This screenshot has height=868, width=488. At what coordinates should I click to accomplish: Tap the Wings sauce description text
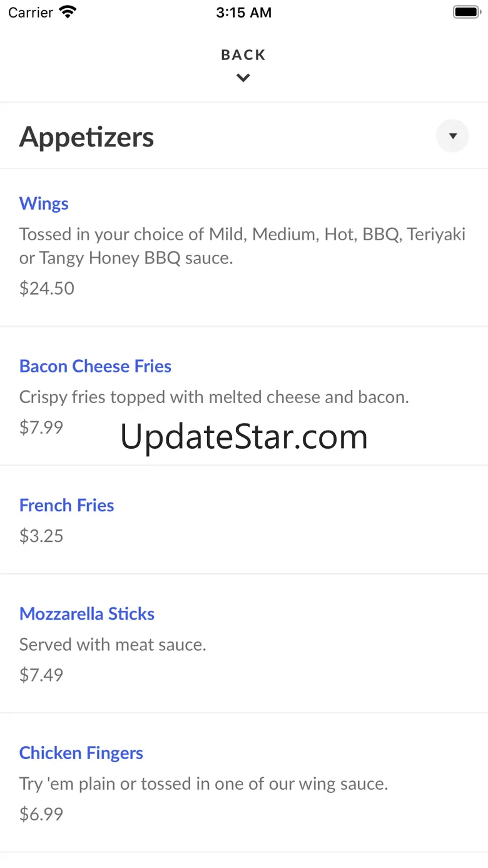(x=242, y=246)
